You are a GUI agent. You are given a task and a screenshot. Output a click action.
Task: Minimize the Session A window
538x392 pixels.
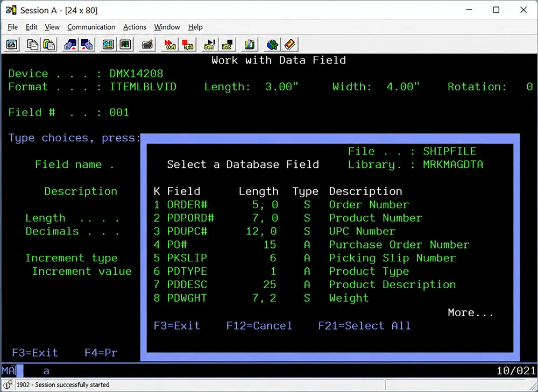click(469, 10)
